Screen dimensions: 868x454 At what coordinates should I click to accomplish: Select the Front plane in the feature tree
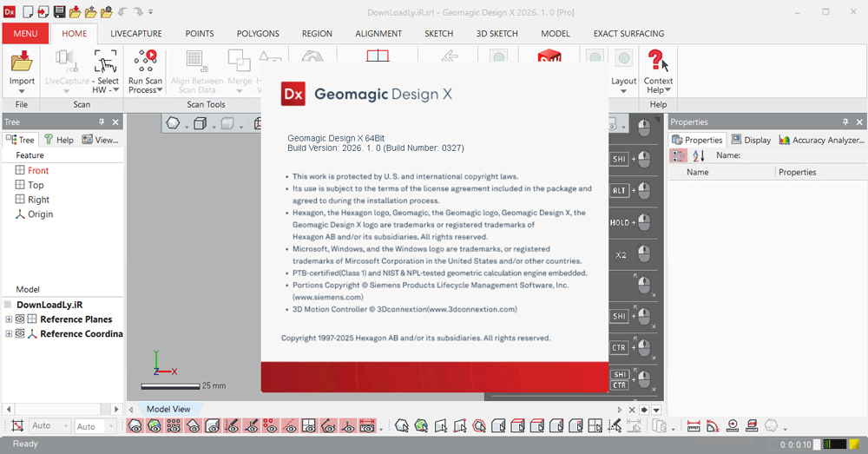coord(38,170)
